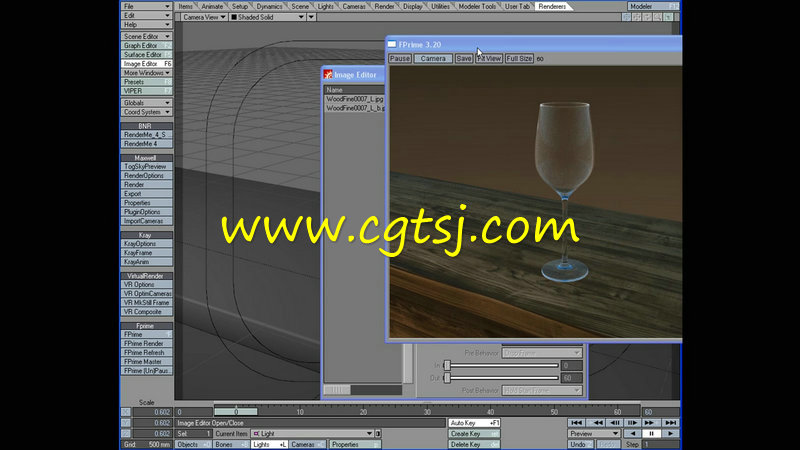
Task: Click the Pause button in FPrime
Action: 399,59
